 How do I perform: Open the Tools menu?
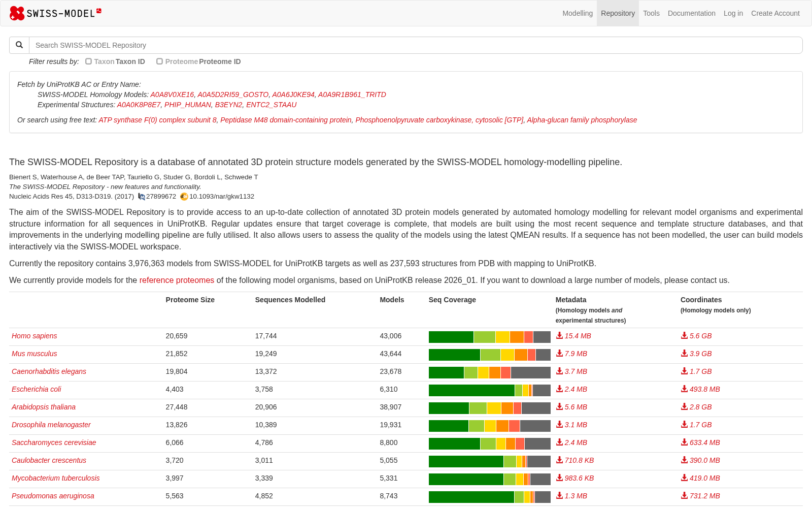[651, 13]
